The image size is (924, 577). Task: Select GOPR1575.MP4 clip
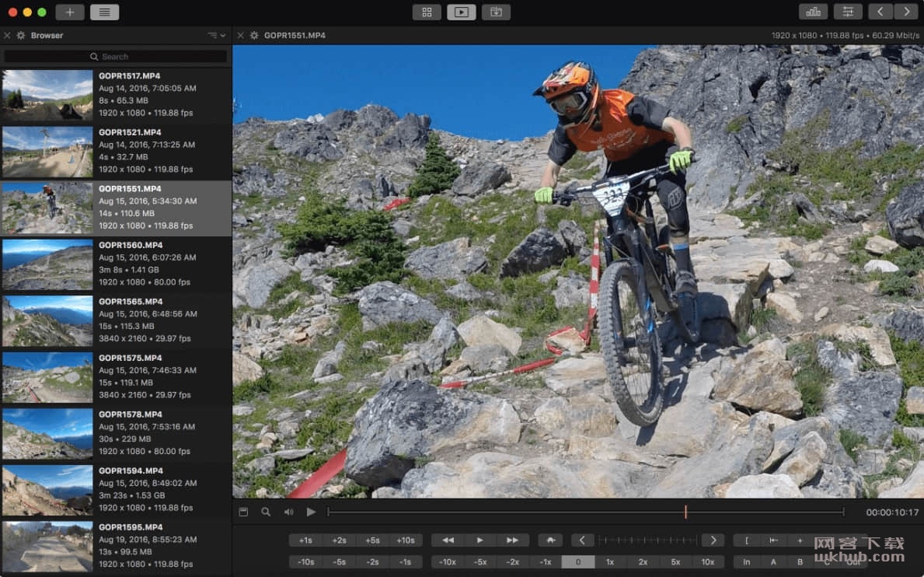click(x=116, y=377)
